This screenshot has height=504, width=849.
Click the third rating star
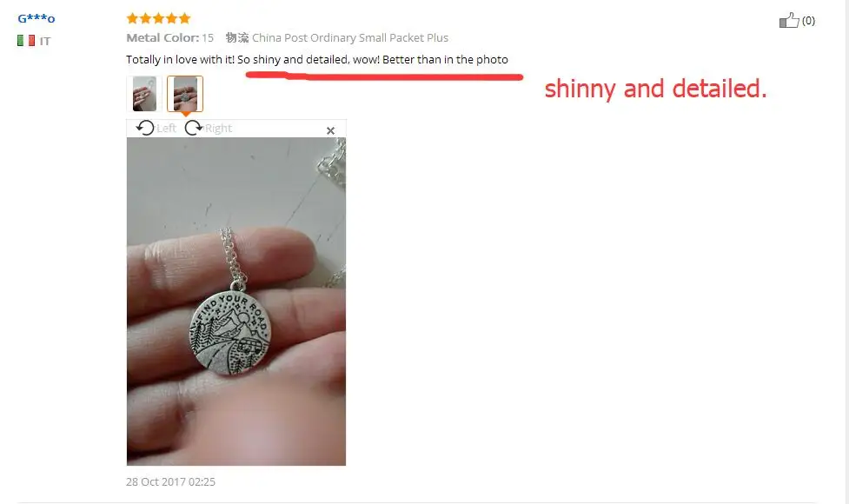pyautogui.click(x=159, y=18)
